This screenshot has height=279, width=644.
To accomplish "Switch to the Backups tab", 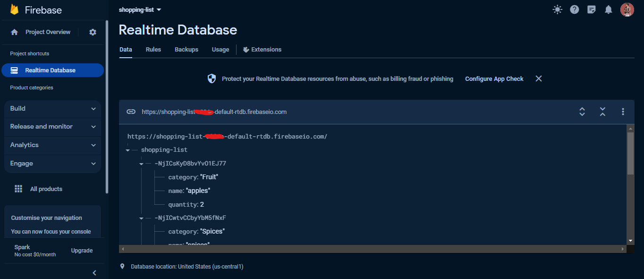I will (186, 50).
